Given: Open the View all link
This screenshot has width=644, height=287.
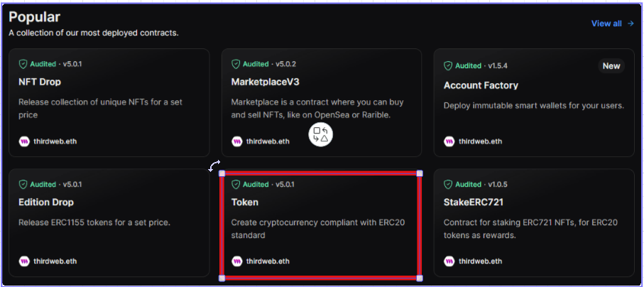Looking at the screenshot, I should point(612,23).
